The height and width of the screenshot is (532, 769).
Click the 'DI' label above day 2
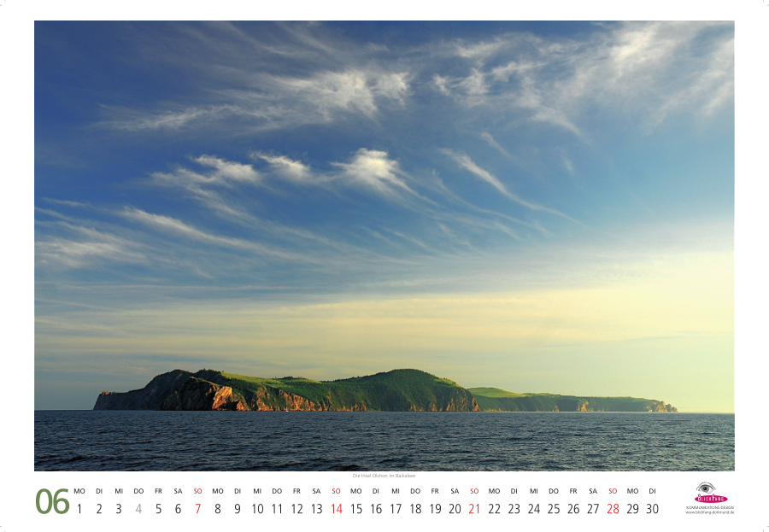pos(99,491)
